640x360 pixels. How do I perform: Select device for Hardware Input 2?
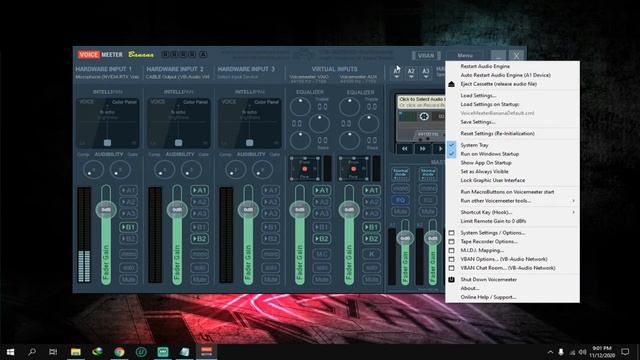[x=178, y=77]
